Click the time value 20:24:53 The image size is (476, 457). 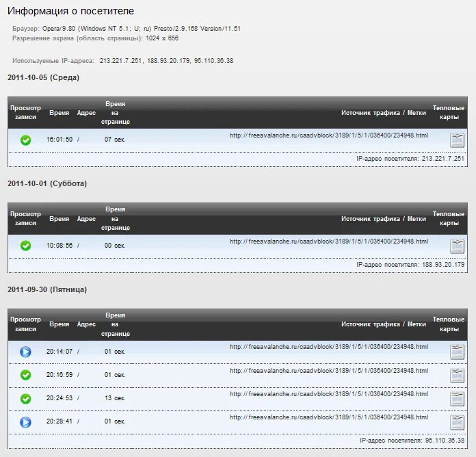pos(59,397)
